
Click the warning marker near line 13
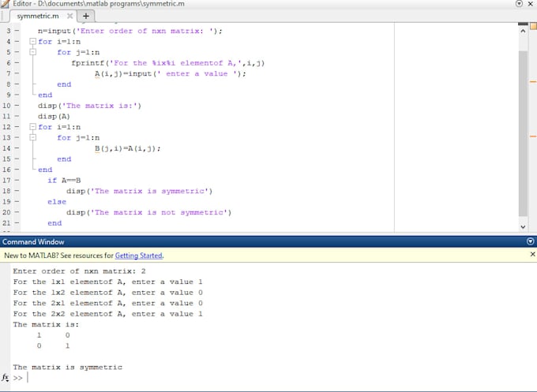533,136
